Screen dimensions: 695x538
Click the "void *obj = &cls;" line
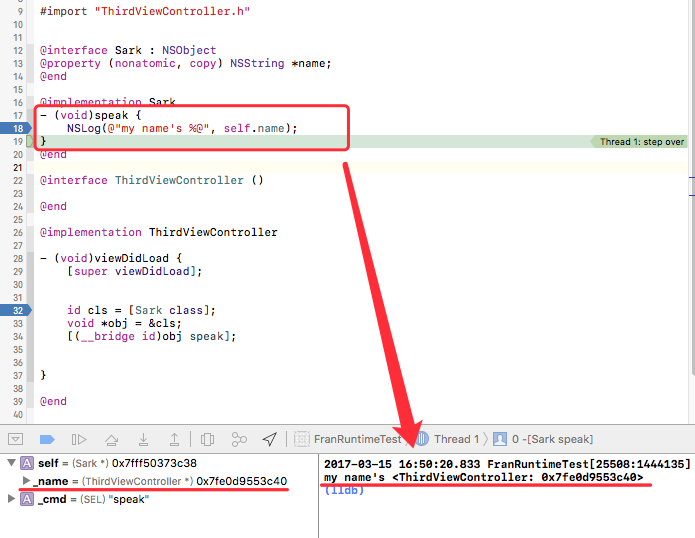point(125,323)
